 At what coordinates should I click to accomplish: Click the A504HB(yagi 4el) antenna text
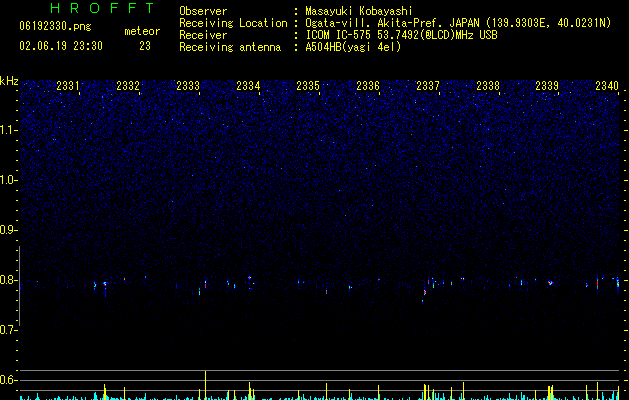point(353,47)
